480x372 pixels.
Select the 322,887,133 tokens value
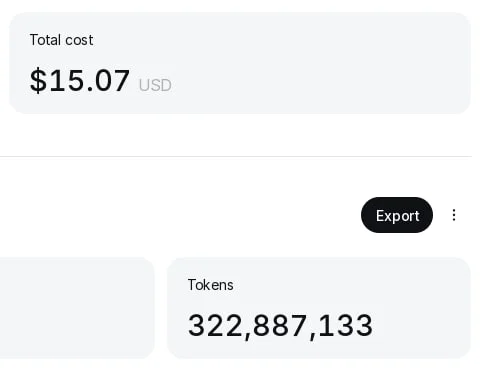[x=280, y=326]
